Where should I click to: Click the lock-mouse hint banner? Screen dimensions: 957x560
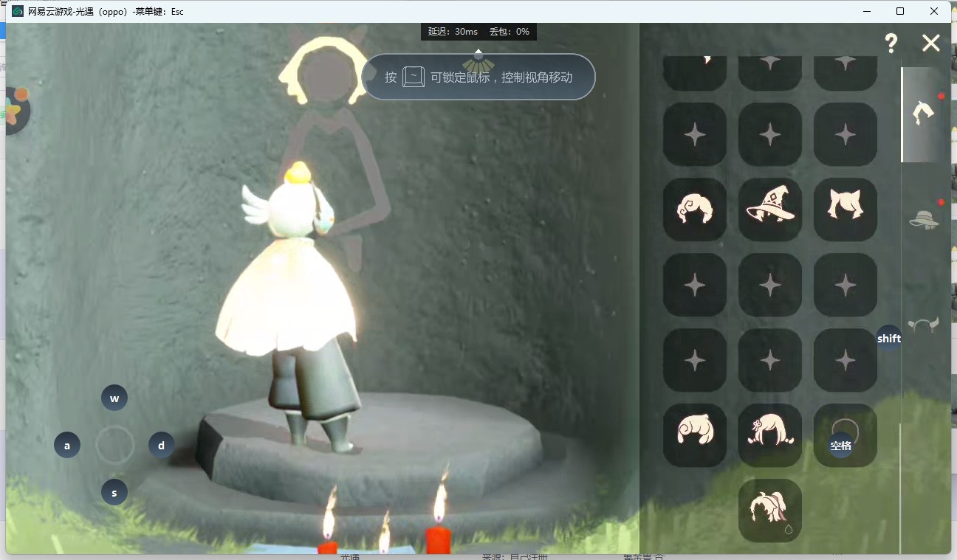[x=478, y=77]
